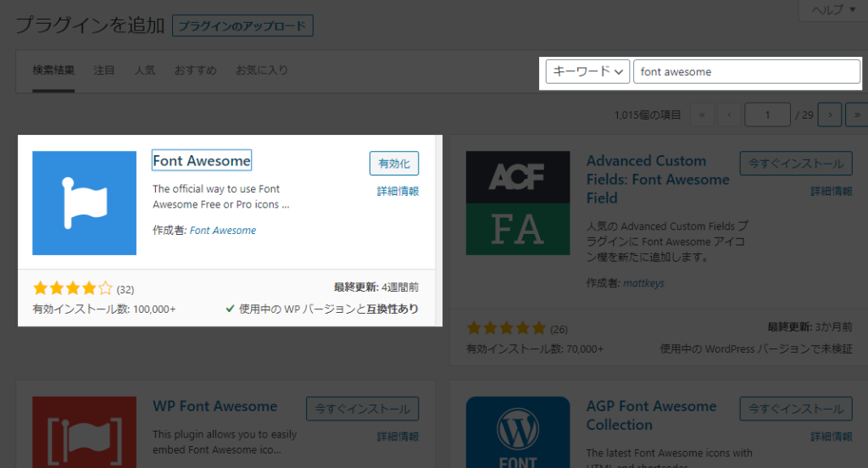Click the AGP Font Awesome WordPress icon

tap(517, 431)
